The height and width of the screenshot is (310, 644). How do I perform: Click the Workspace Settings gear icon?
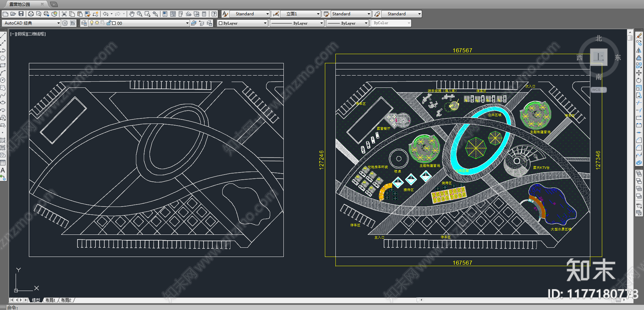(65, 23)
